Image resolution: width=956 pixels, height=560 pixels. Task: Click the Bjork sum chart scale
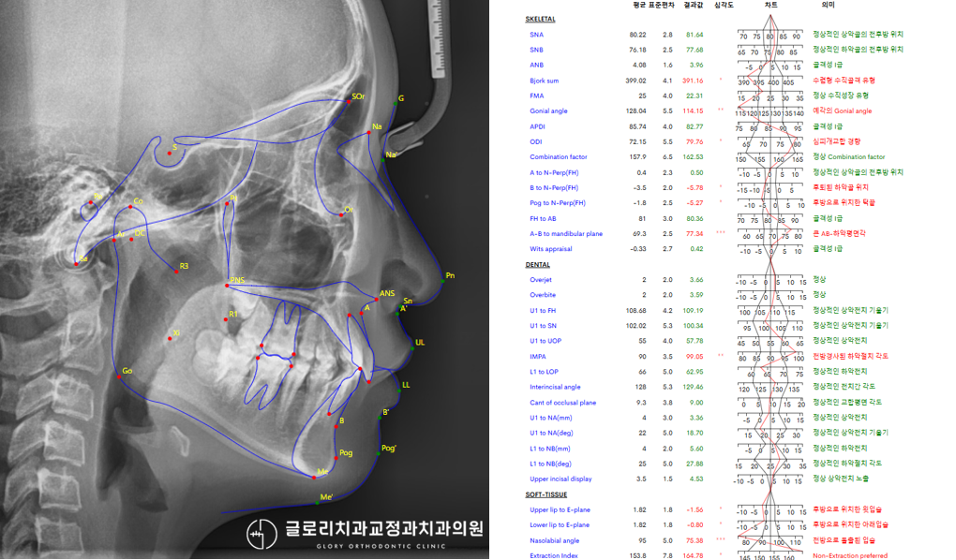coord(770,81)
